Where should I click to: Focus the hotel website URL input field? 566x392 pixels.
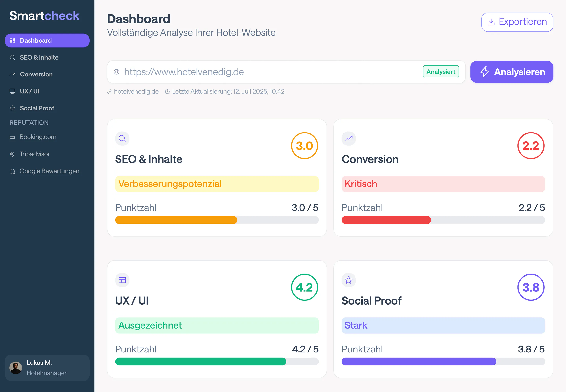pyautogui.click(x=286, y=72)
